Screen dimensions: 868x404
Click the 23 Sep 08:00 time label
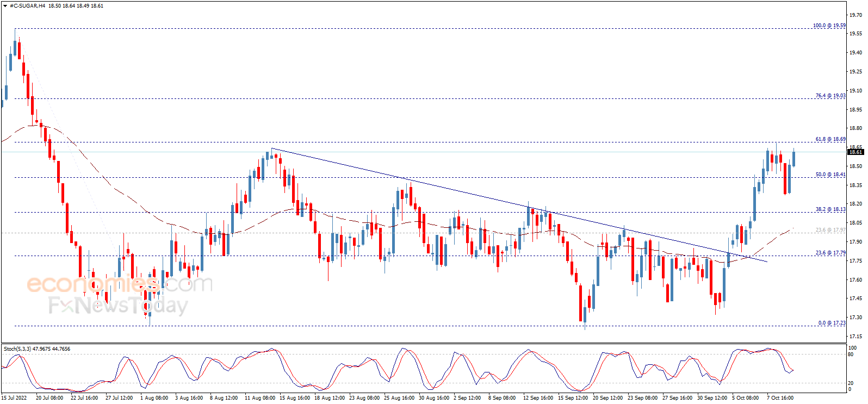click(x=643, y=398)
